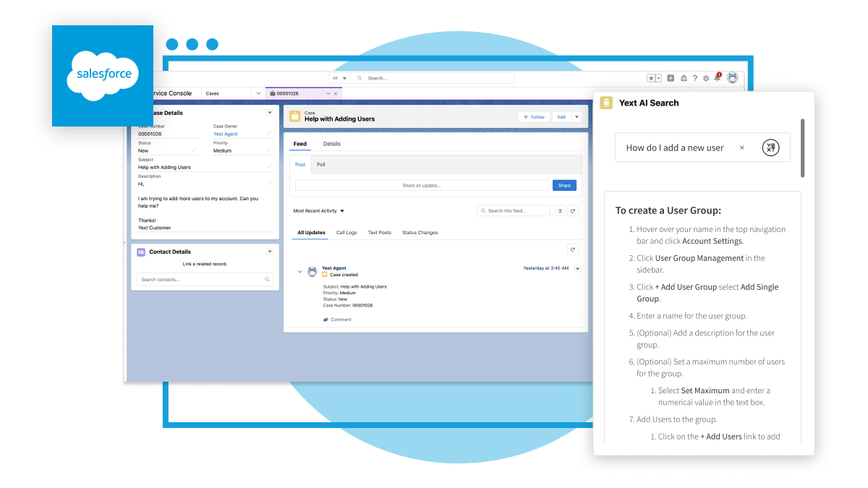Click the Search contacts field
The width and height of the screenshot is (868, 488).
click(205, 279)
